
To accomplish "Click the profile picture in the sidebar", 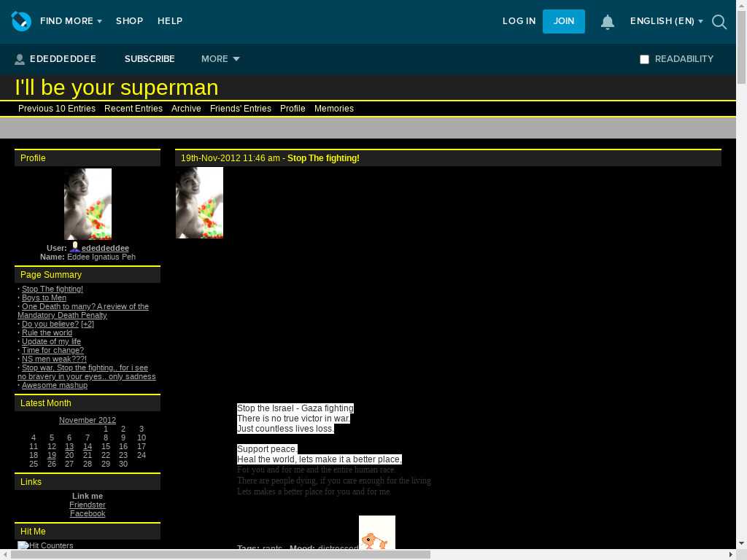I will click(x=88, y=203).
